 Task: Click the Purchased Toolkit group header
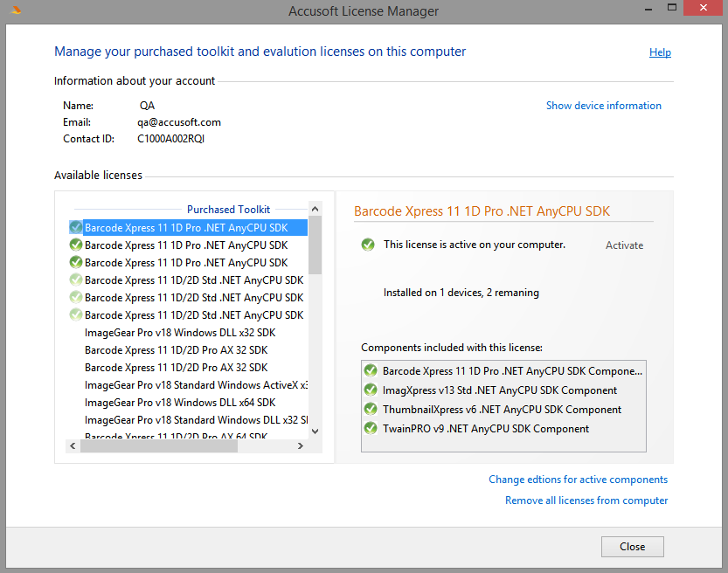point(228,210)
